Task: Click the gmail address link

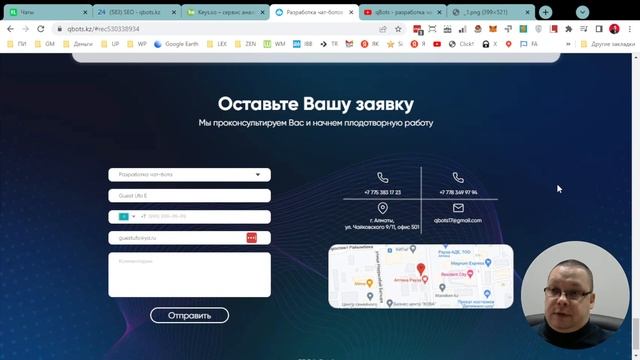Action: coord(458,220)
